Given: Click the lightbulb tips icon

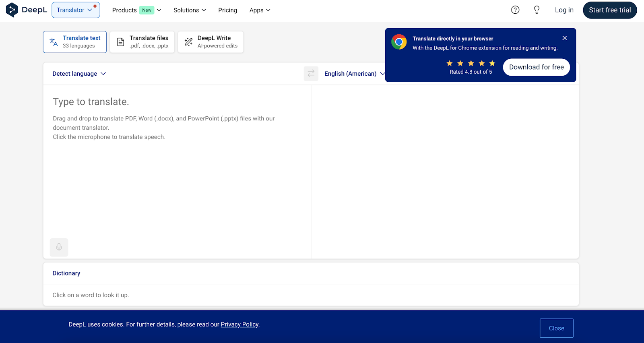Looking at the screenshot, I should click(x=537, y=10).
